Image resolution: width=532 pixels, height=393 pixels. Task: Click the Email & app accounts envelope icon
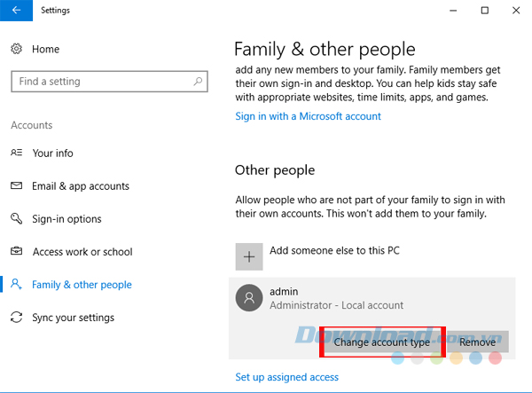point(17,186)
